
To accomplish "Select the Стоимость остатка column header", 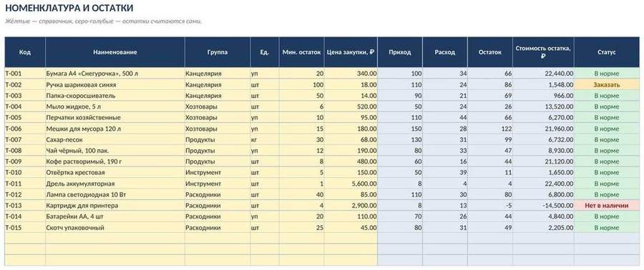I will pos(543,52).
